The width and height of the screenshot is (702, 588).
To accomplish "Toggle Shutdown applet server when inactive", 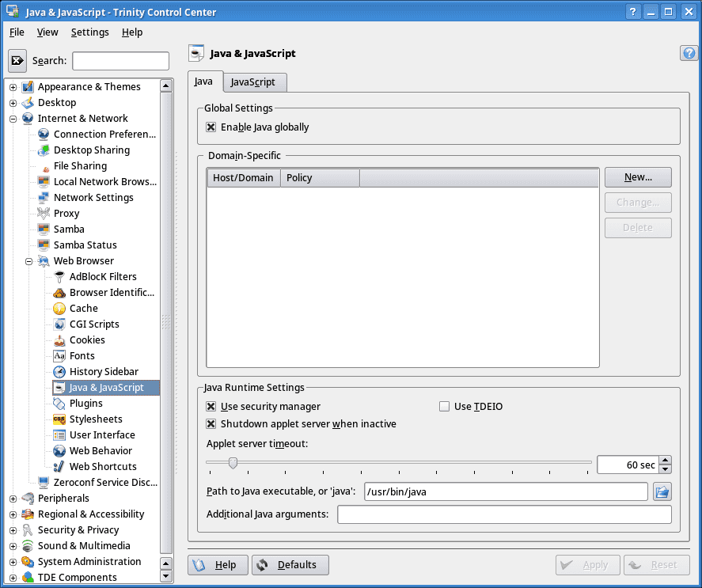I will pos(211,423).
